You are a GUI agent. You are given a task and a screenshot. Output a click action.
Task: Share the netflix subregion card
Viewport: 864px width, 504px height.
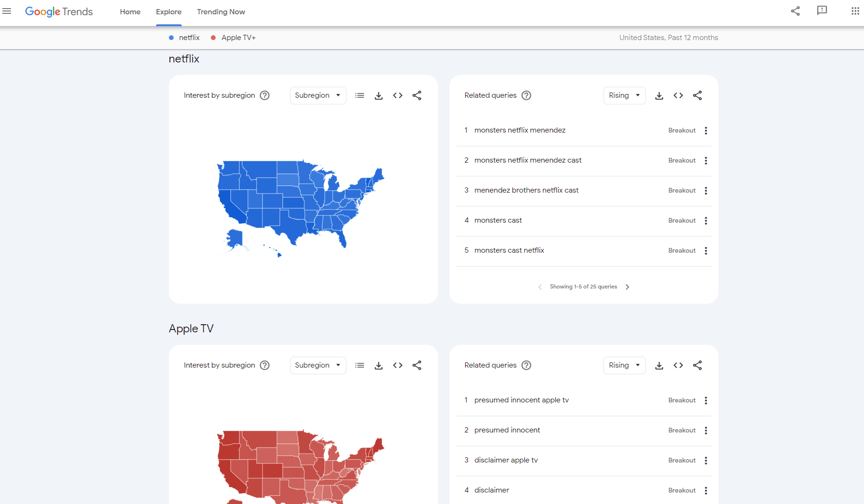tap(417, 95)
